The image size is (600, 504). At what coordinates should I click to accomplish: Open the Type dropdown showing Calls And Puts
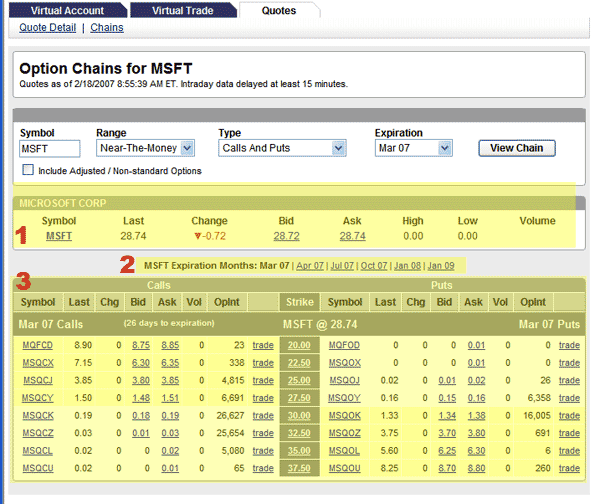282,148
